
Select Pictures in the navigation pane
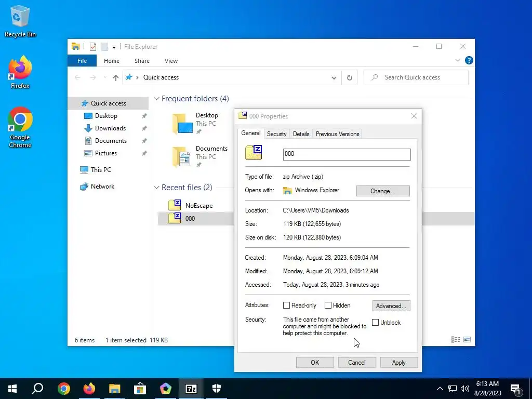click(x=106, y=153)
